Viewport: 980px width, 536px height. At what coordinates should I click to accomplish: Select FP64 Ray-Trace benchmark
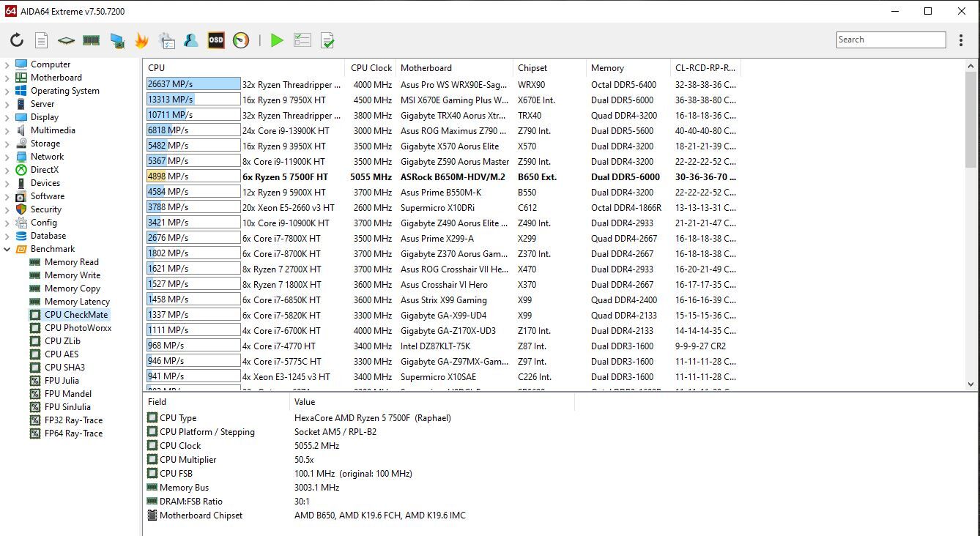(73, 433)
